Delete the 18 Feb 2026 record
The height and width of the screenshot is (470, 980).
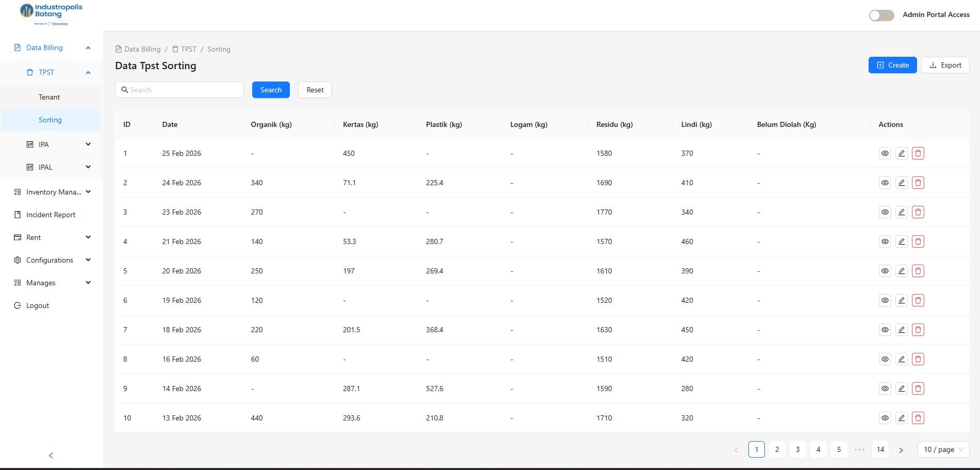(x=918, y=330)
